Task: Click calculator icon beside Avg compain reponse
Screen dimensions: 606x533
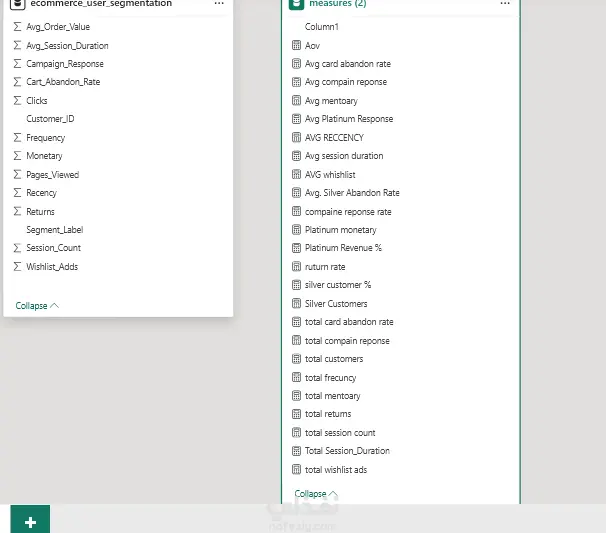Action: (x=296, y=82)
